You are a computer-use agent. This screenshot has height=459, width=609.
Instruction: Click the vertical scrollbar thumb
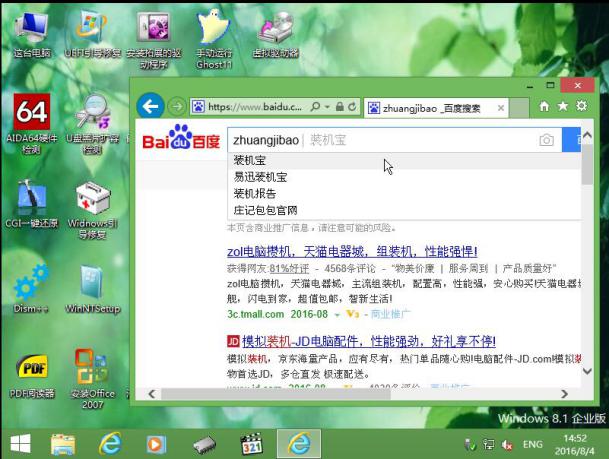[x=587, y=164]
